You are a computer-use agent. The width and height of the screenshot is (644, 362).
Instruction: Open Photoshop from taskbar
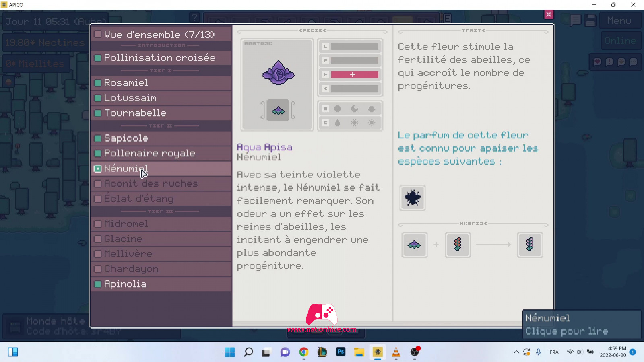pos(341,352)
